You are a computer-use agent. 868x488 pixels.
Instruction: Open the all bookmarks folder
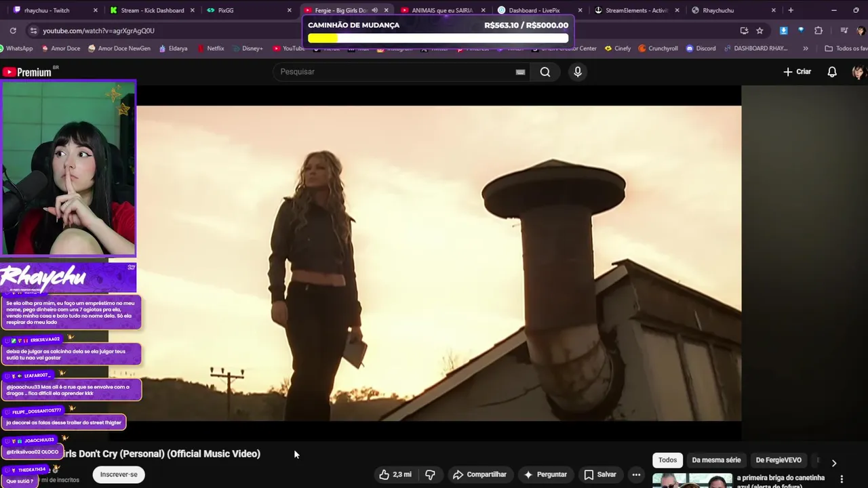tap(846, 48)
